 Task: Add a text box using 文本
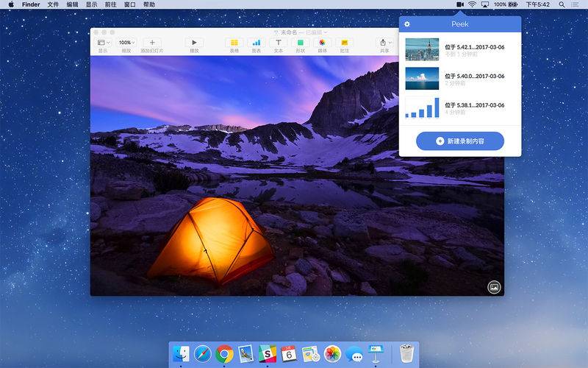(278, 43)
